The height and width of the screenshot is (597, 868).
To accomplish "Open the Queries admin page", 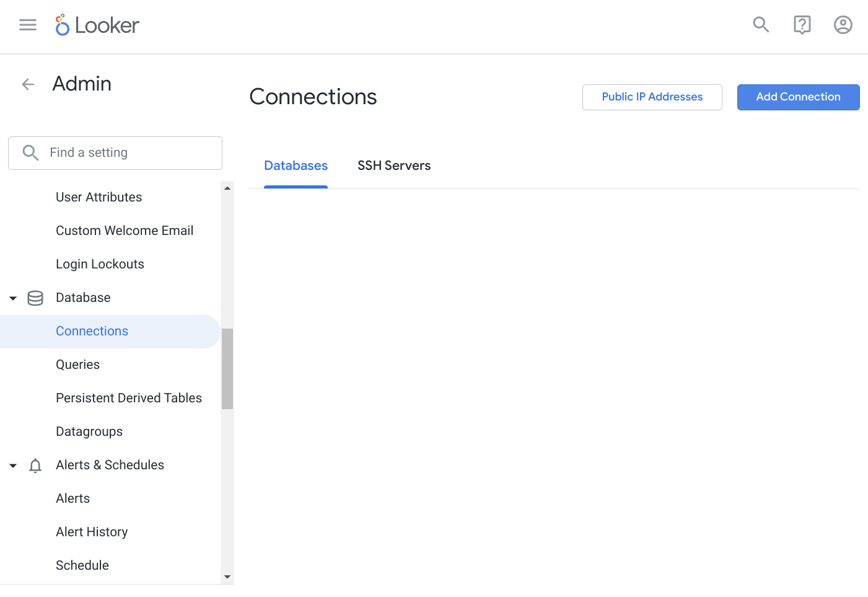I will pos(77,365).
